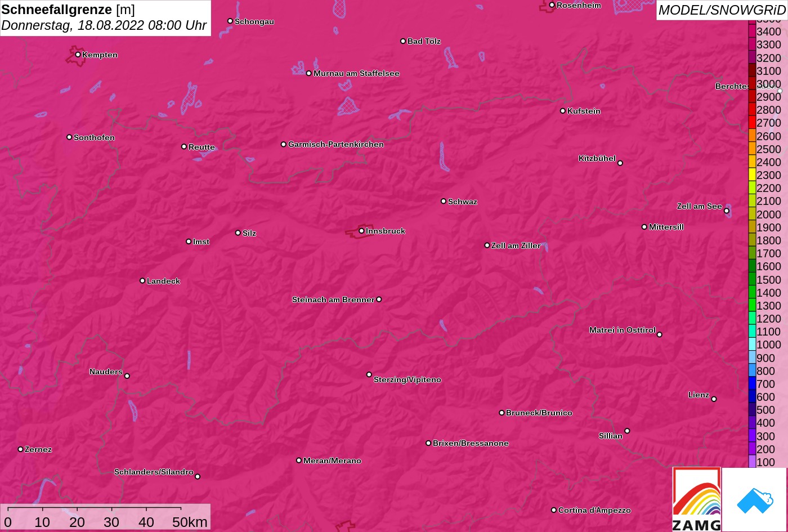
Task: Click the Zell am See marker
Action: (x=727, y=211)
